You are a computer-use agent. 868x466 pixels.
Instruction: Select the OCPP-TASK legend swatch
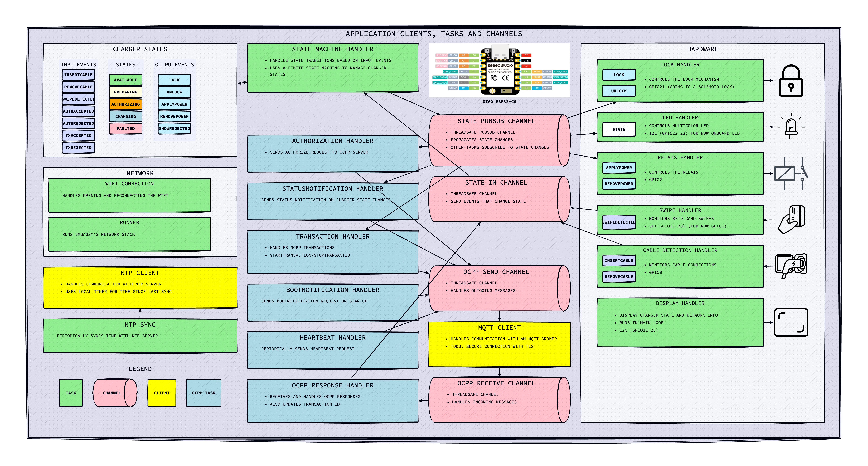click(204, 393)
